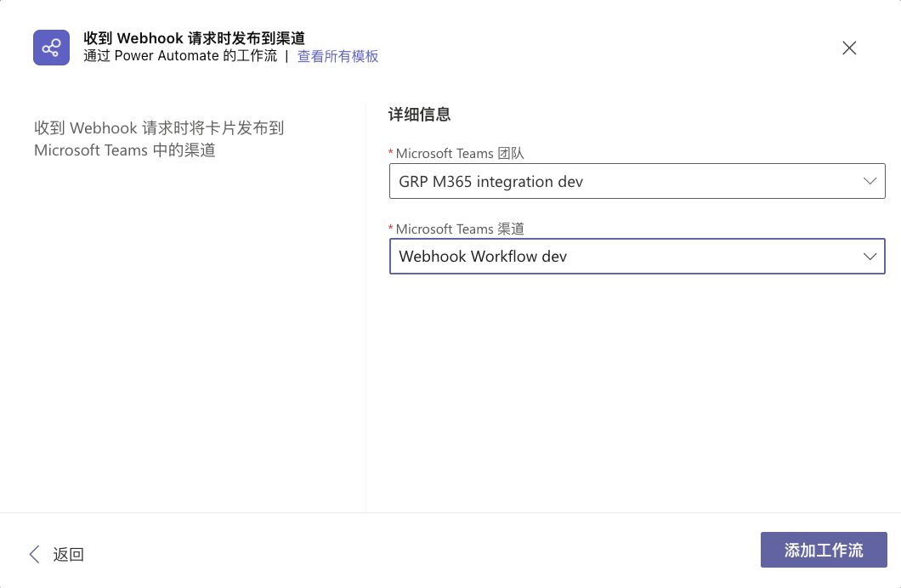901x588 pixels.
Task: Click the back arrow chevron icon
Action: pyautogui.click(x=35, y=554)
